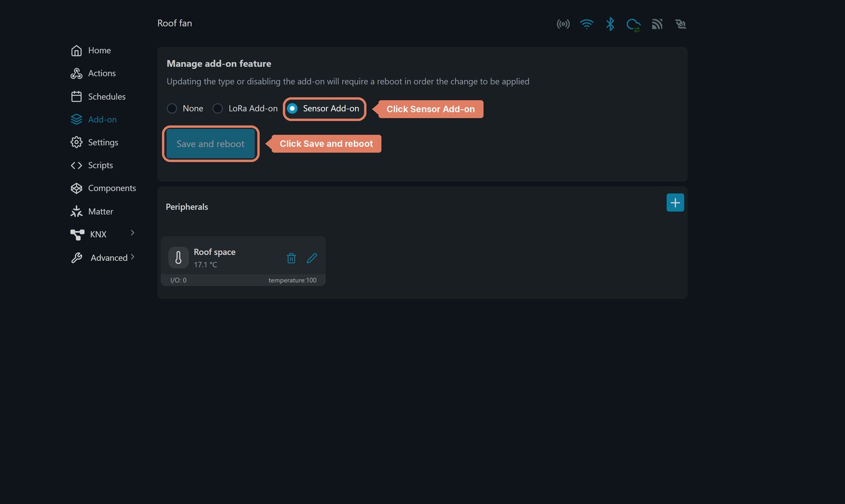Image resolution: width=845 pixels, height=504 pixels.
Task: Click the Roof space thermometer icon
Action: tap(179, 258)
